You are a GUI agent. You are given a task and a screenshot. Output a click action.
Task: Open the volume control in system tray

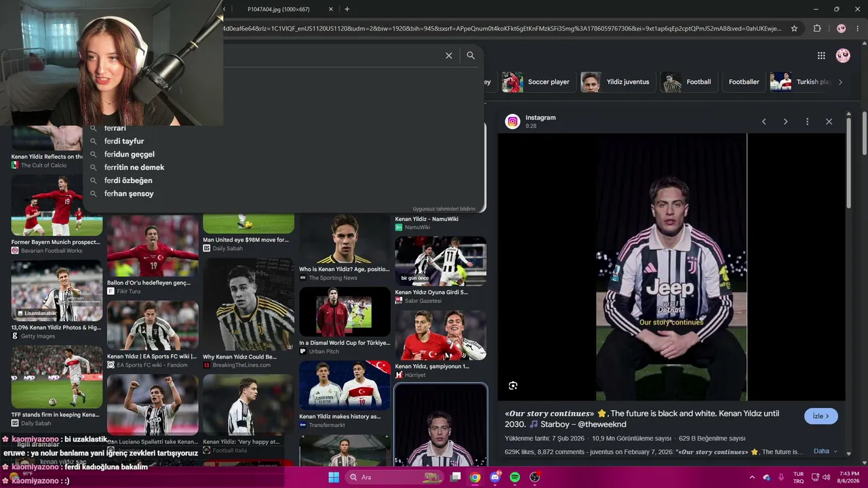point(826,477)
